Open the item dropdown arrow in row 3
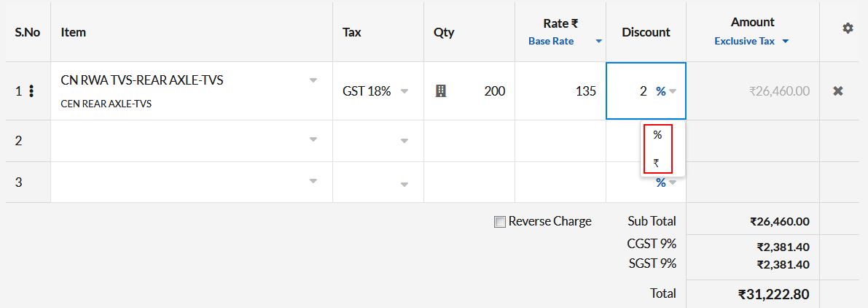The image size is (868, 308). pyautogui.click(x=313, y=180)
